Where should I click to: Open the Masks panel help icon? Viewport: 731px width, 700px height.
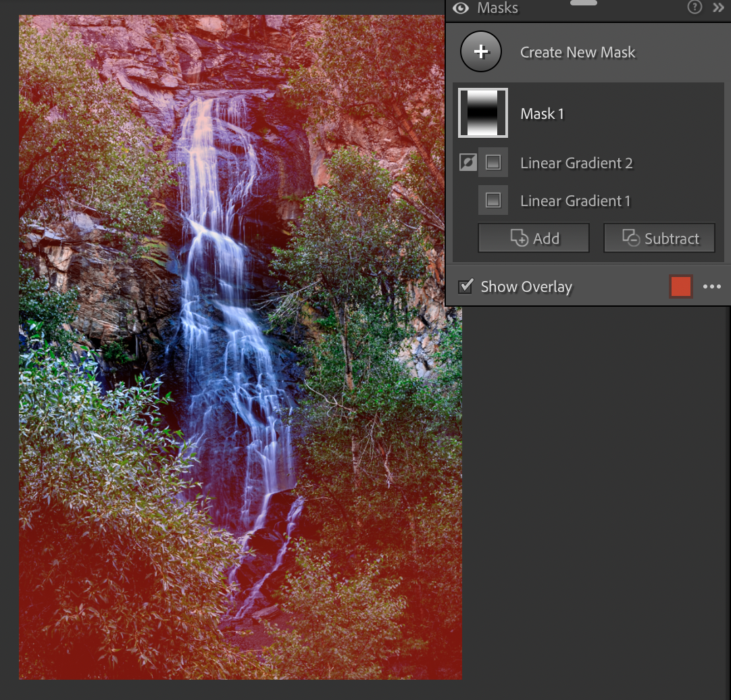pyautogui.click(x=695, y=8)
